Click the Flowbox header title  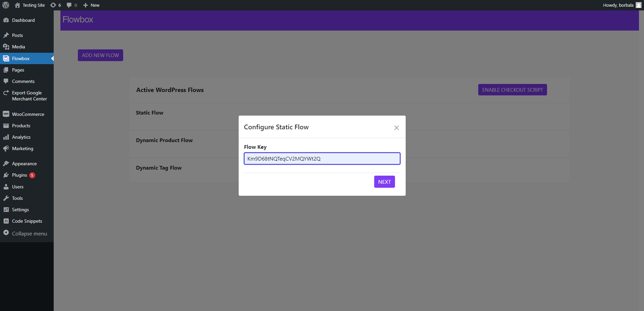[x=78, y=19]
